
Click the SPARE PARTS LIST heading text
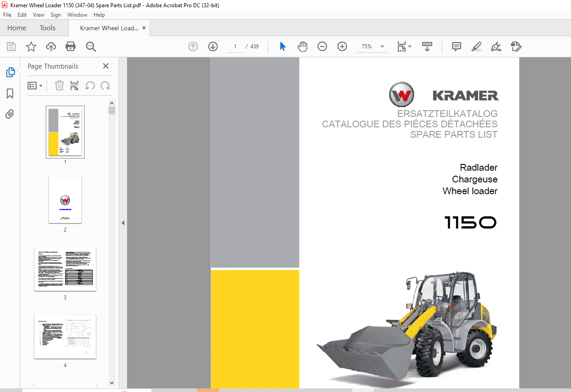453,135
